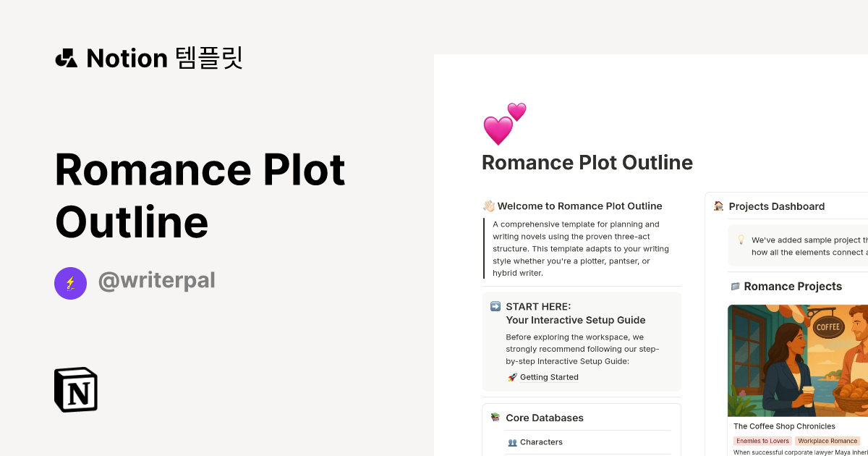Click the card index icon beside Romance Projects
The image size is (868, 456).
click(736, 286)
